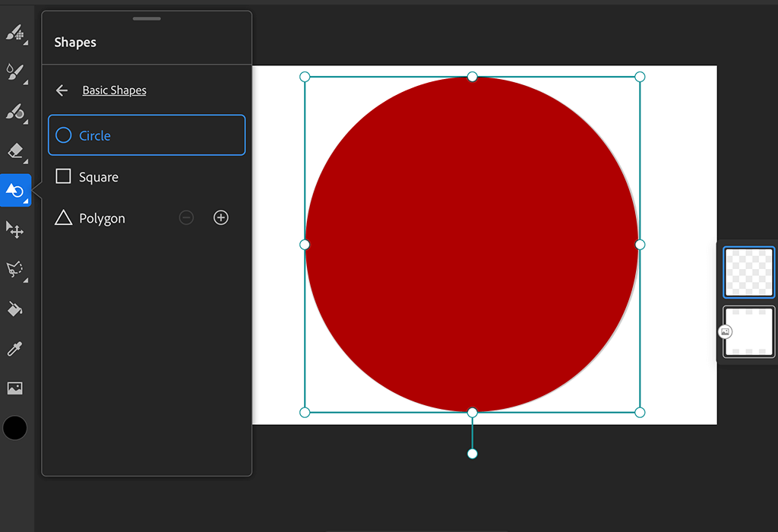Pick the Eyedropper tool
This screenshot has width=778, height=532.
[15, 349]
